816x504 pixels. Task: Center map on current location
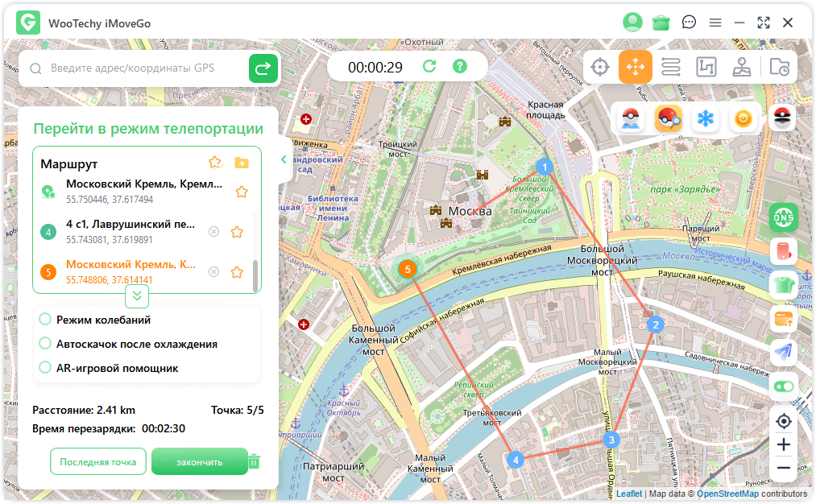[x=783, y=421]
